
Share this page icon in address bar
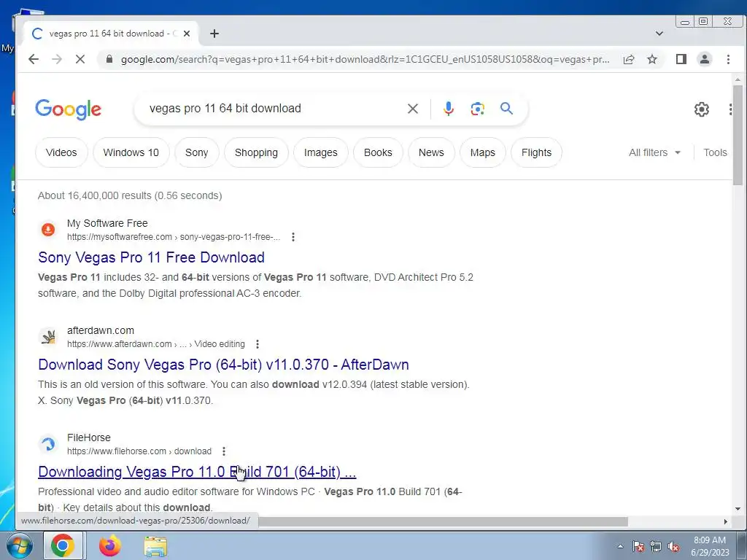[629, 59]
